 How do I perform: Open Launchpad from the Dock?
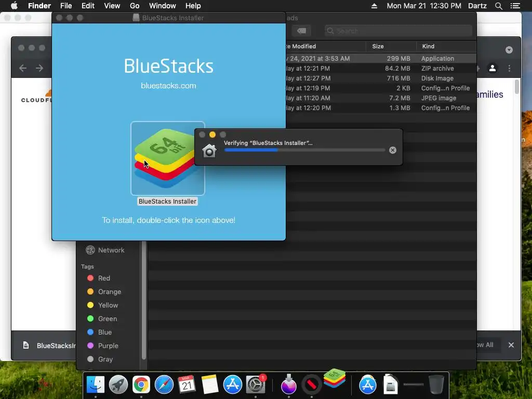(x=118, y=384)
